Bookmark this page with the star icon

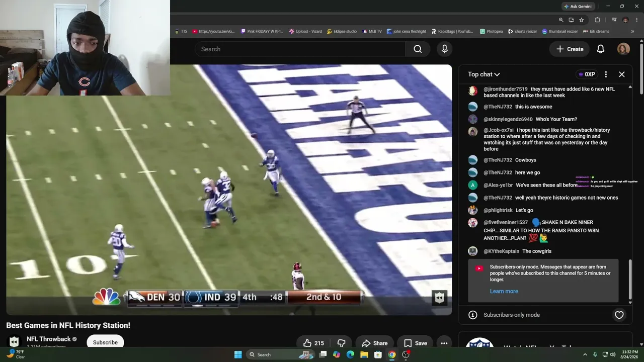pyautogui.click(x=582, y=20)
